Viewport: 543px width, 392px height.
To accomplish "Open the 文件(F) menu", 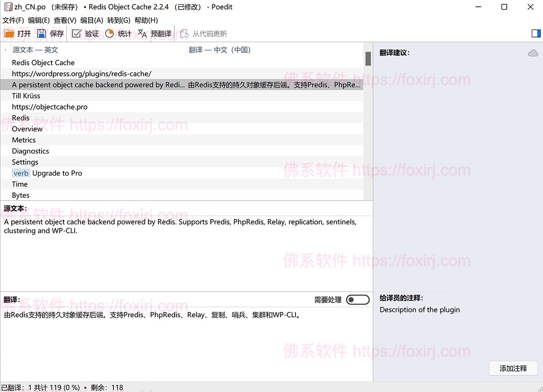I will (13, 20).
